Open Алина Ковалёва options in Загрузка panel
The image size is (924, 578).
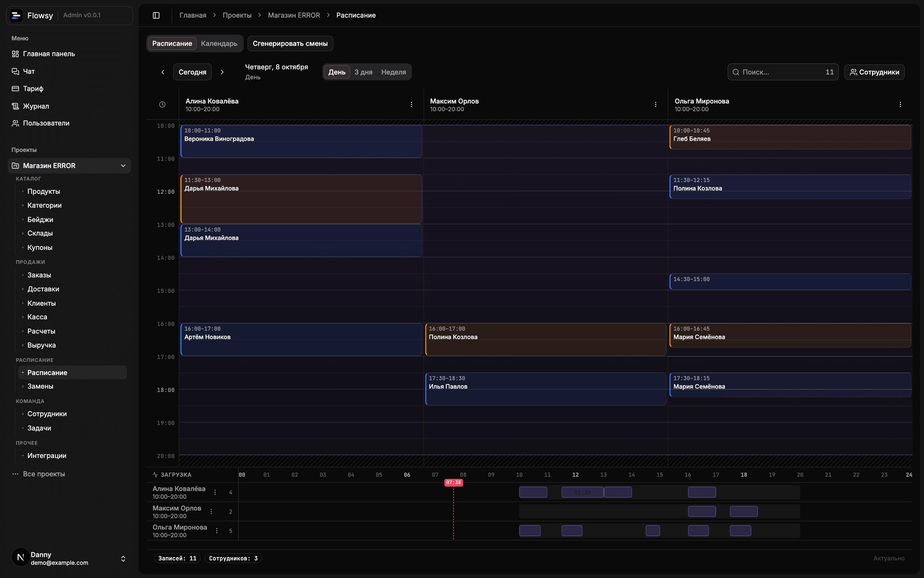(x=215, y=492)
